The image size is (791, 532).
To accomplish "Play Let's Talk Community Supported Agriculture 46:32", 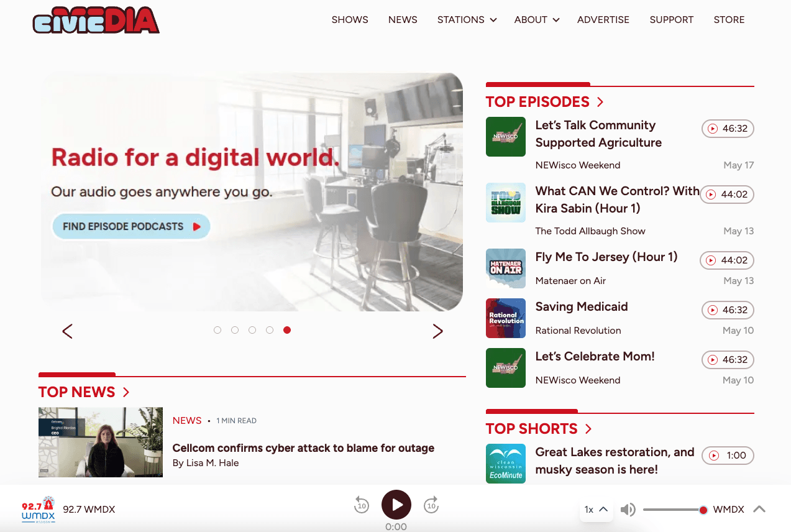I will coord(728,129).
